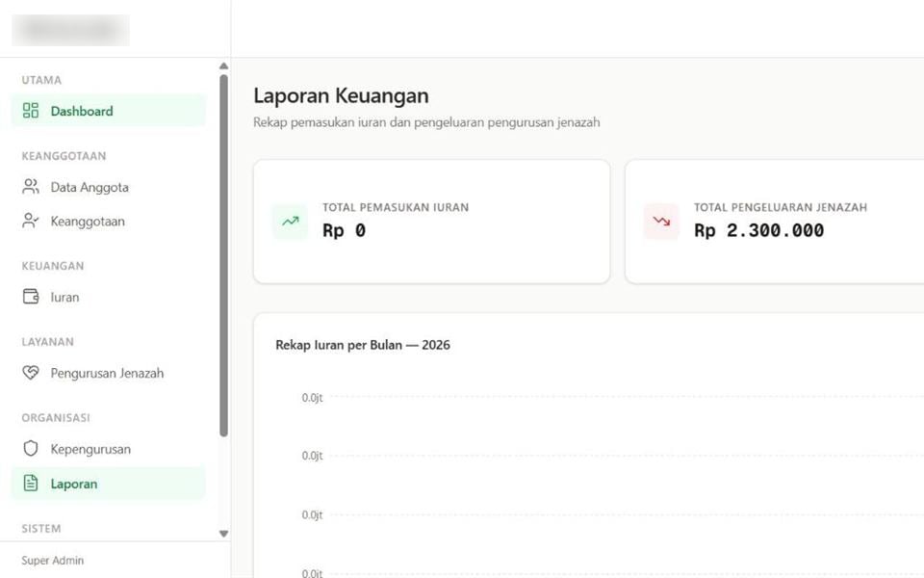The width and height of the screenshot is (924, 578).
Task: Open the Iuran menu entry
Action: [109, 297]
